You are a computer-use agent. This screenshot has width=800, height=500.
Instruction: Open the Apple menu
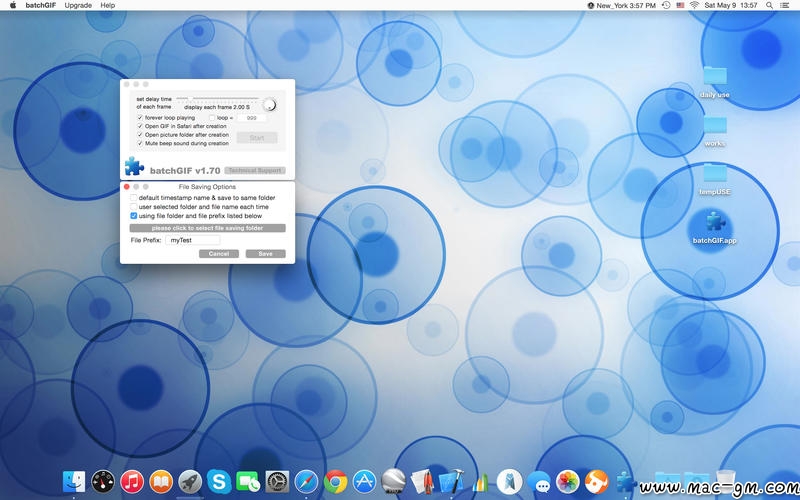(x=13, y=5)
